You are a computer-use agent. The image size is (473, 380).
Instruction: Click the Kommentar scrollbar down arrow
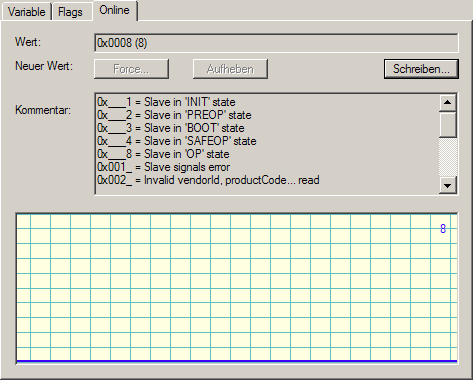[x=447, y=185]
